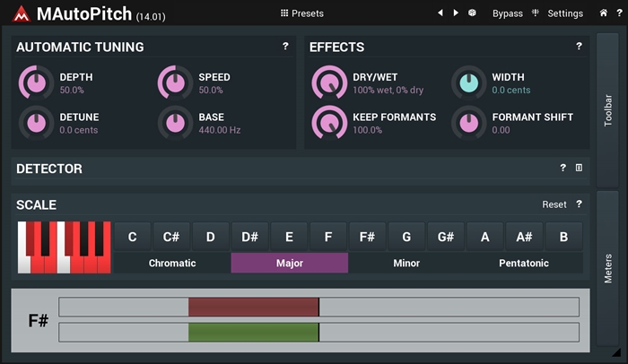Select the Pentatonic scale tab
This screenshot has width=628, height=364.
click(524, 263)
